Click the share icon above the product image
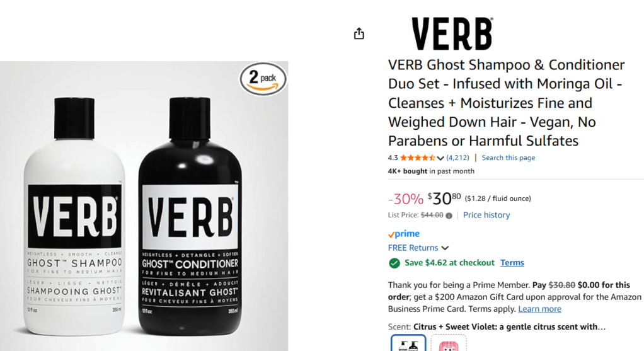This screenshot has height=351, width=644. click(x=359, y=33)
